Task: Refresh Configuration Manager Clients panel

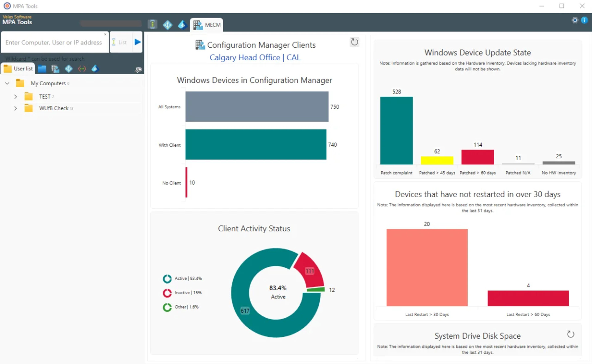Action: 354,42
